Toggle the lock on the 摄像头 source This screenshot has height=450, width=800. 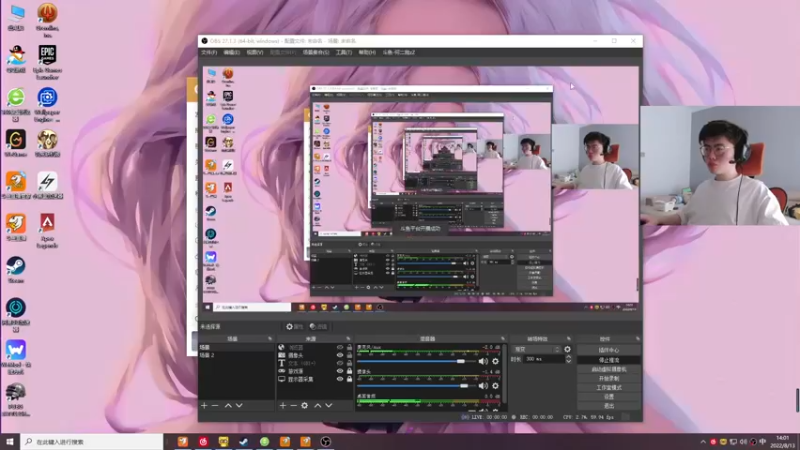(x=349, y=356)
